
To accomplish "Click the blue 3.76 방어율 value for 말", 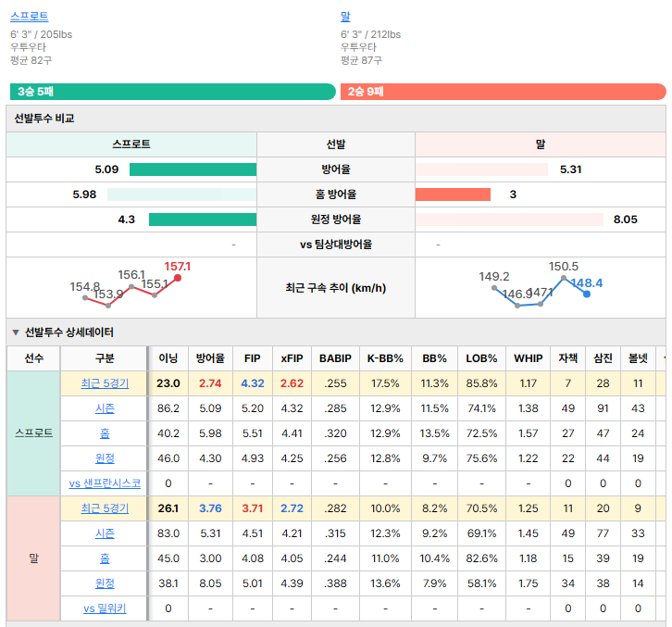I will 210,508.
